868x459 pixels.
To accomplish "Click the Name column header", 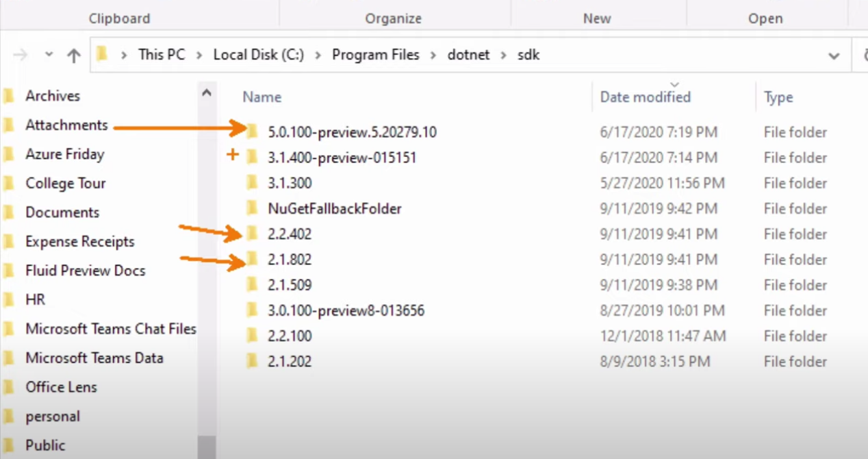I will click(x=261, y=97).
